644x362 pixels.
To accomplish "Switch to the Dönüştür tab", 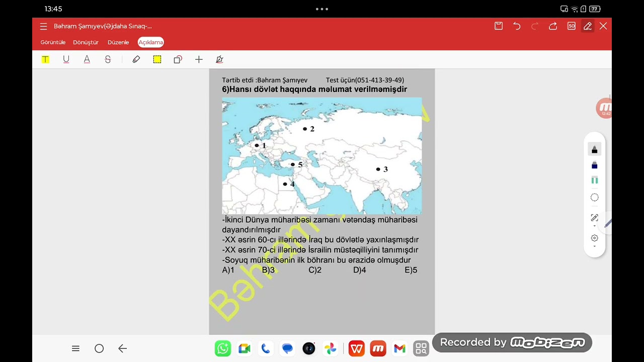I will (86, 42).
